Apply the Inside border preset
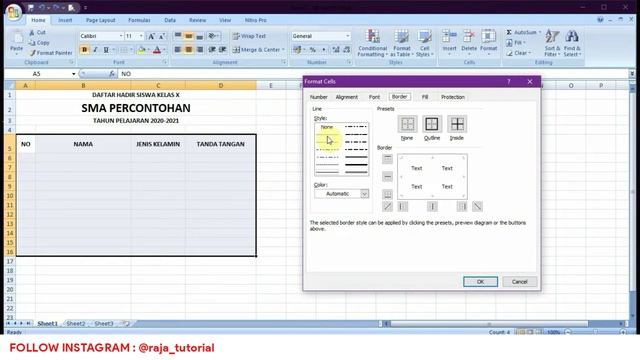This screenshot has height=360, width=640. (457, 124)
